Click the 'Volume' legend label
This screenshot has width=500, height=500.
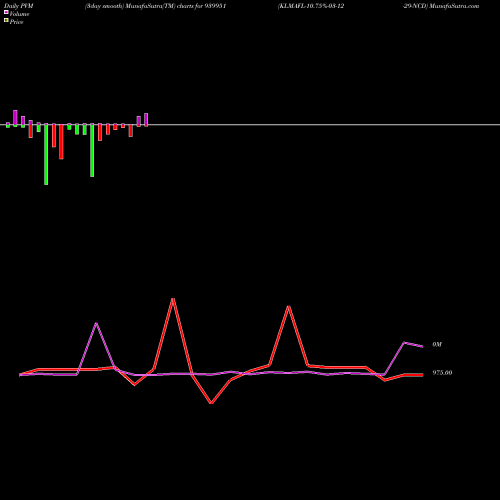(x=19, y=14)
